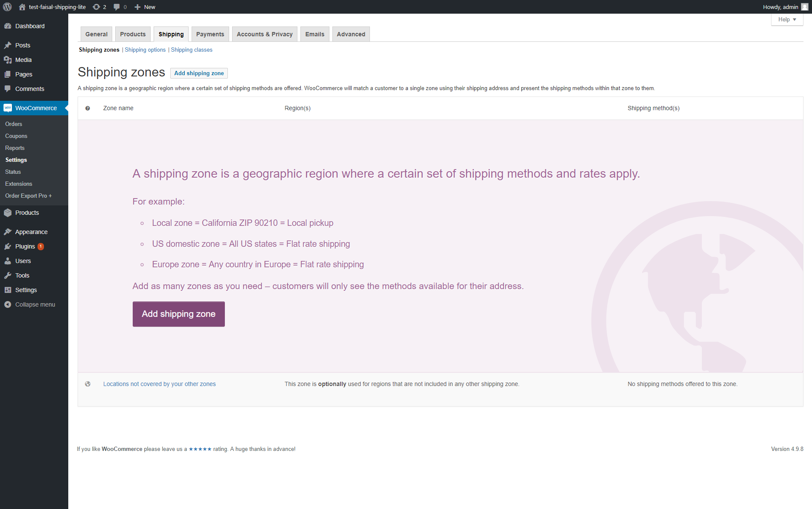Click the Collapse menu arrow icon
This screenshot has width=812, height=509.
[x=8, y=304]
